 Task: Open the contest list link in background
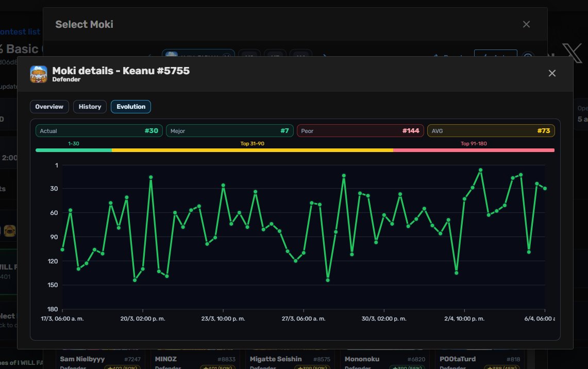pyautogui.click(x=20, y=32)
